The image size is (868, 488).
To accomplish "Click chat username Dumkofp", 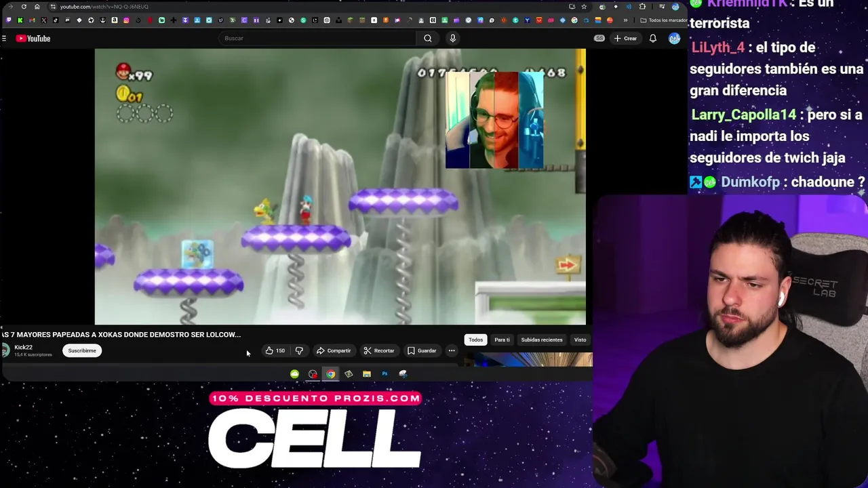I will (x=750, y=182).
